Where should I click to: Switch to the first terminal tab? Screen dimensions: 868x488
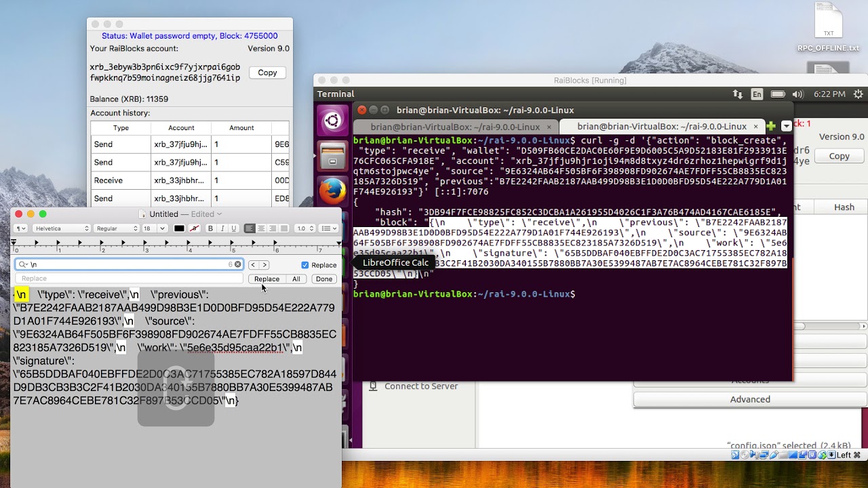tap(455, 127)
